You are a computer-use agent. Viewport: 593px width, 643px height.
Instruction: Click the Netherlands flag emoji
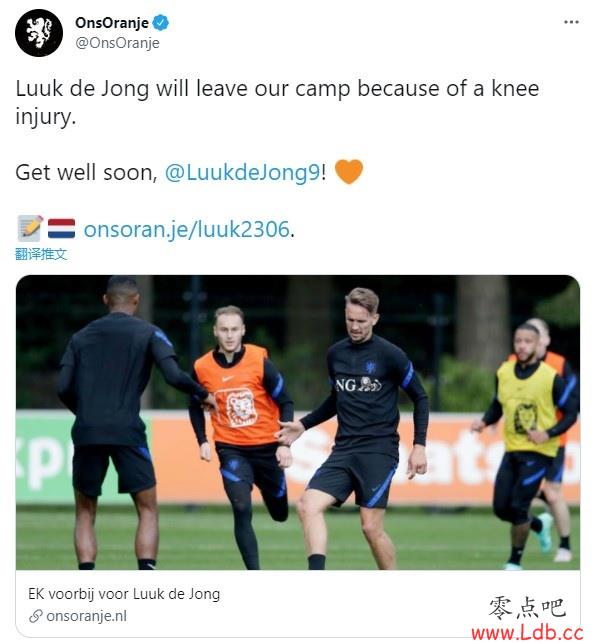[x=62, y=228]
